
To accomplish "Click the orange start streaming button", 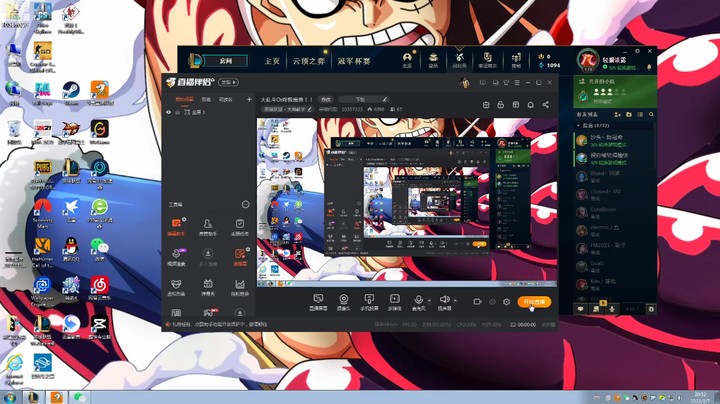I will [x=534, y=302].
